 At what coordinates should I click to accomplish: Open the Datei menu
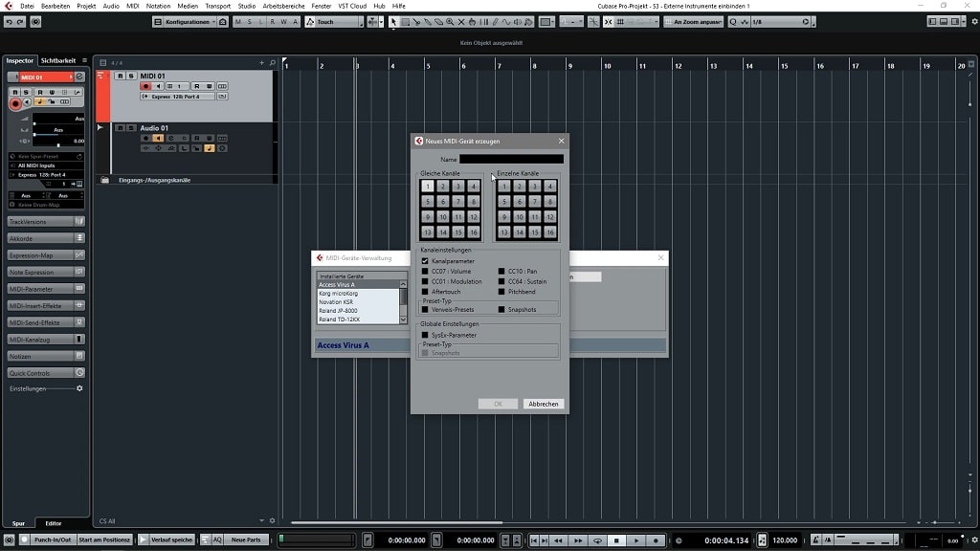point(27,6)
